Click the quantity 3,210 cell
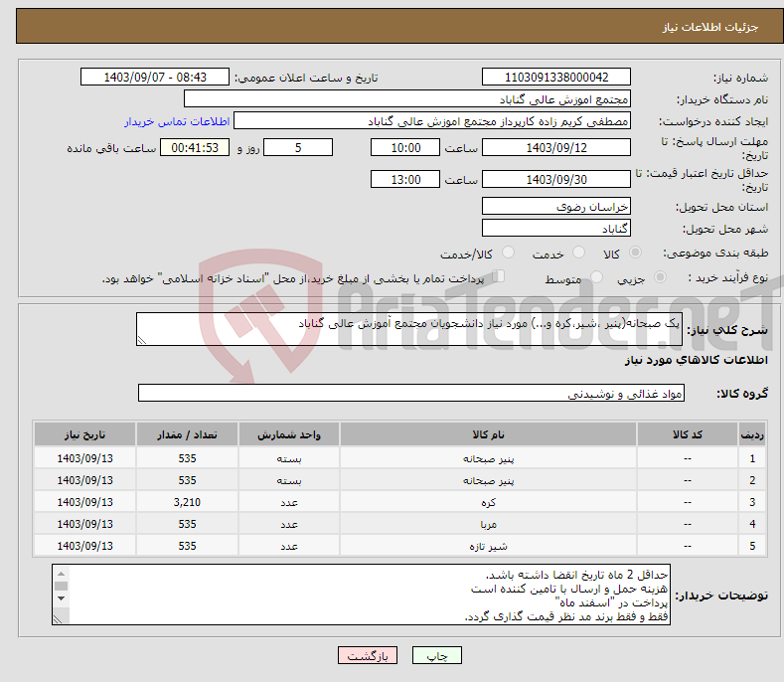The image size is (784, 682). point(187,502)
